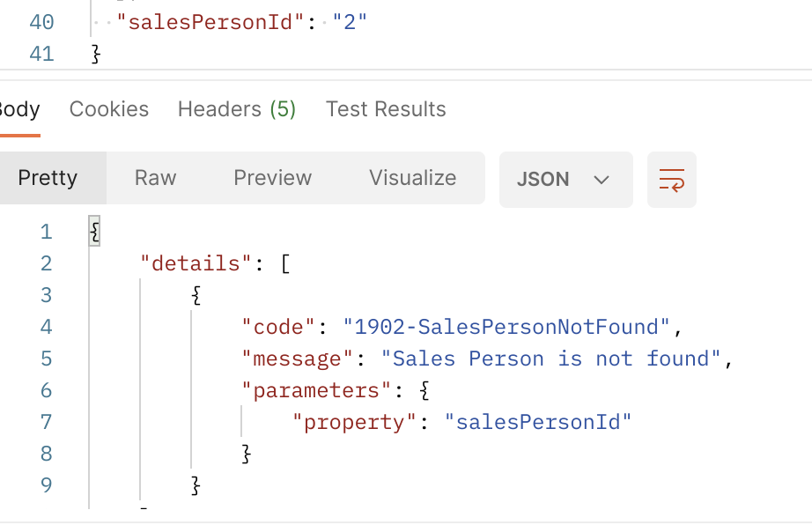
Task: Switch to the Cookies tab
Action: pos(109,109)
